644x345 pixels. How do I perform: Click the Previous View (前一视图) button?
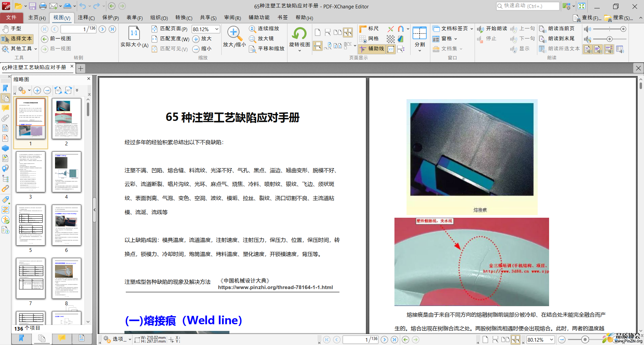pyautogui.click(x=56, y=39)
